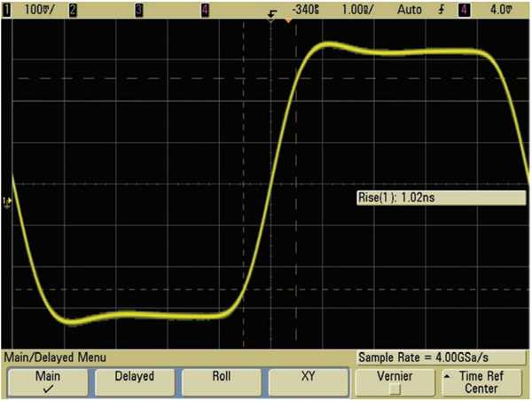This screenshot has height=401, width=532.
Task: Click the 4.0 V trigger level value
Action: click(501, 10)
